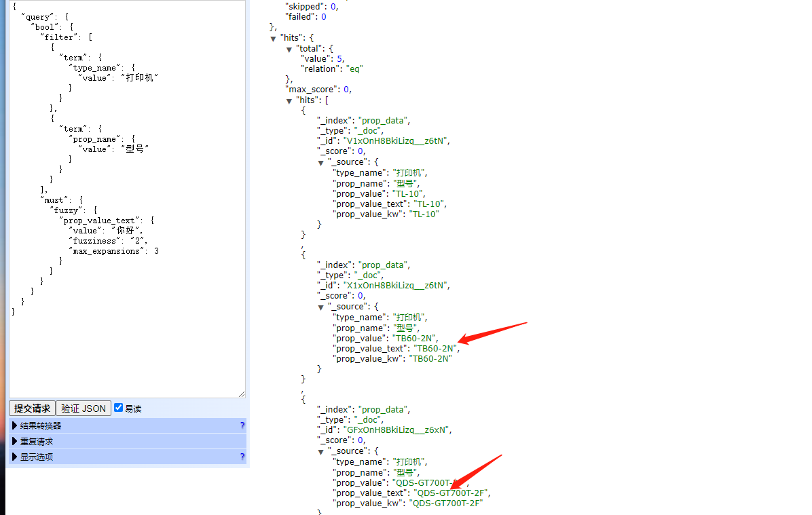The image size is (812, 515).
Task: Click the prop_value_kw "TL-10" value
Action: click(x=424, y=214)
